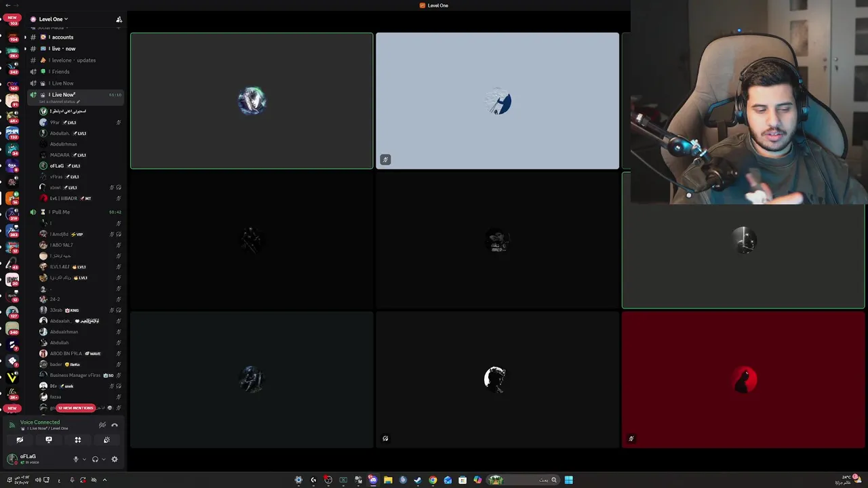Select the light gray background video tile

click(497, 100)
